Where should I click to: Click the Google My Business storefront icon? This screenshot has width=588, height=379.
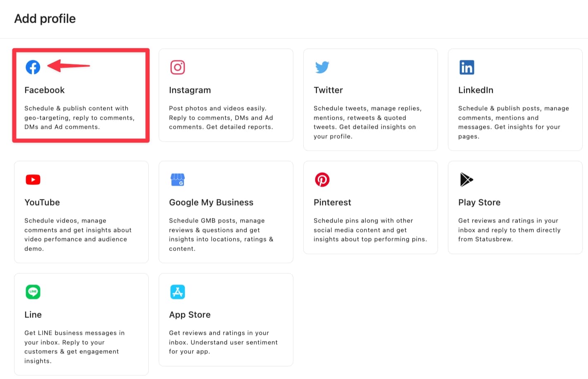[x=178, y=180]
